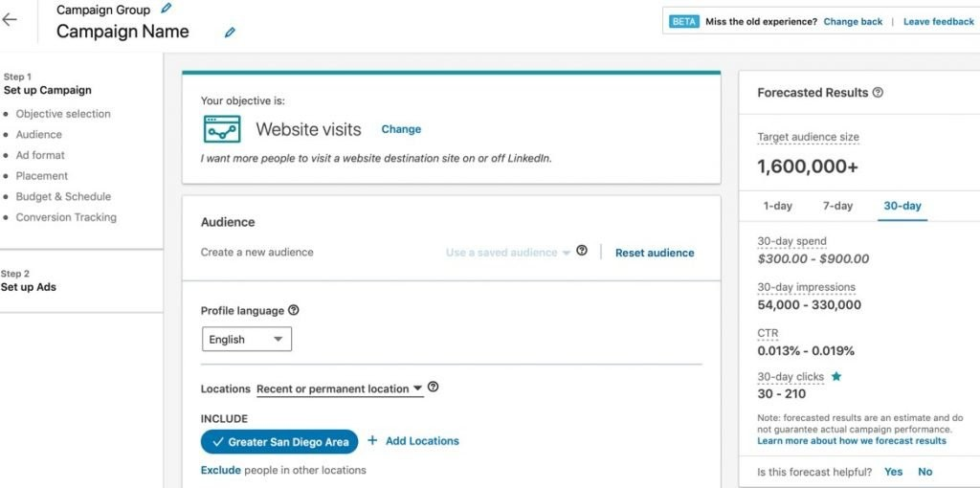Click Change link next to Website visits
Image resolution: width=980 pixels, height=488 pixels.
click(x=401, y=129)
